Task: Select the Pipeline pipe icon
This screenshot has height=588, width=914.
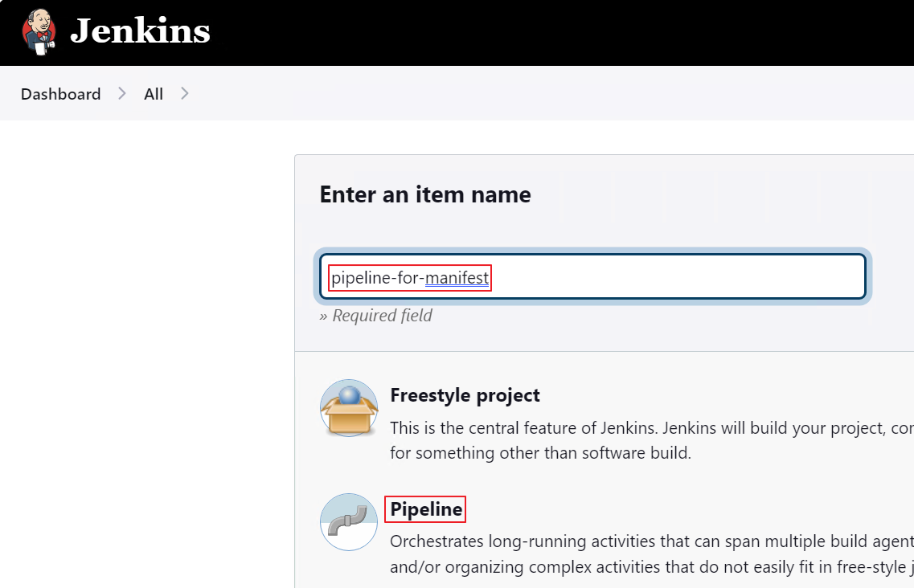Action: tap(349, 522)
